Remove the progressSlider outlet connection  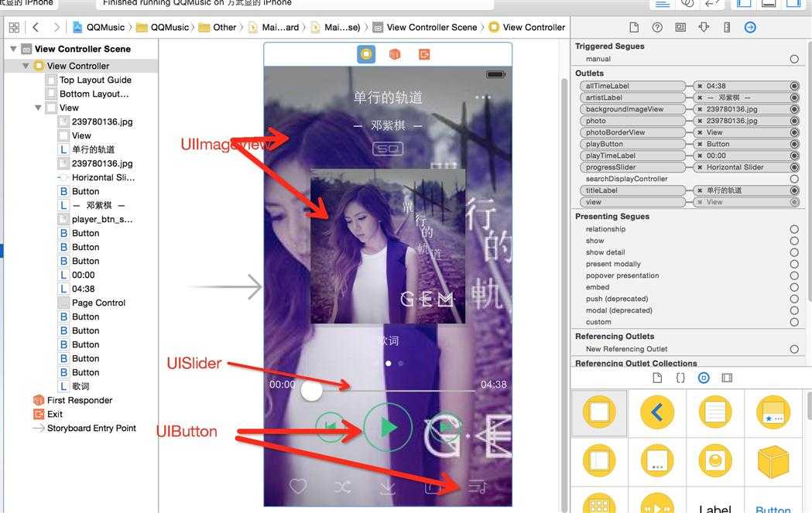coord(700,167)
